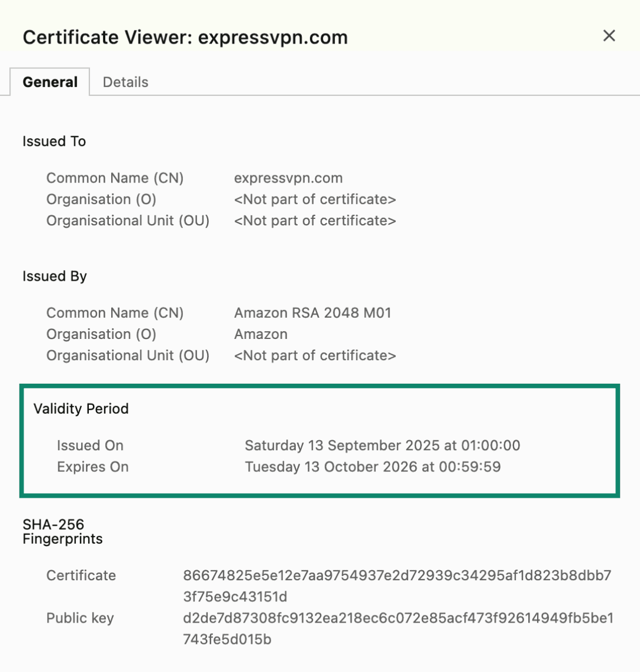640x672 pixels.
Task: Click the Public key label
Action: tap(80, 618)
